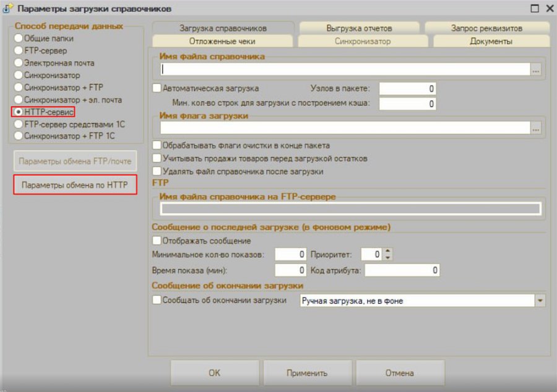Switch to the Синхронизатор tab
The height and width of the screenshot is (392, 557).
click(363, 41)
